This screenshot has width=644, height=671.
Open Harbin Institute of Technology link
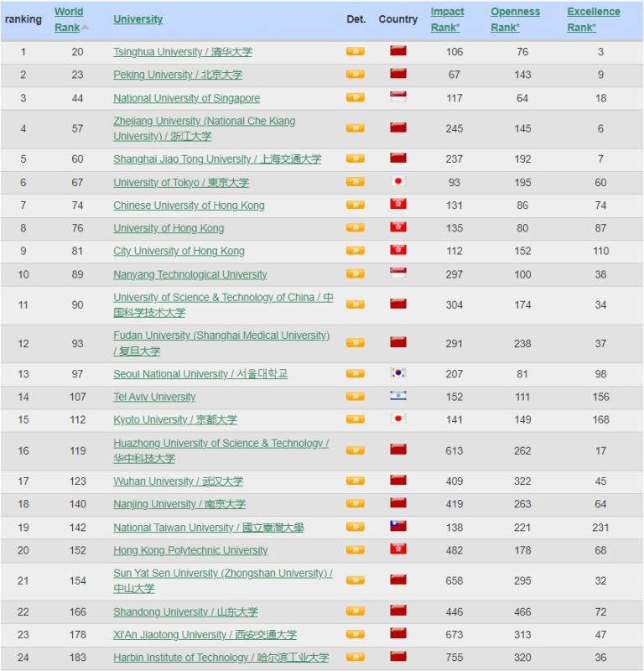click(221, 658)
